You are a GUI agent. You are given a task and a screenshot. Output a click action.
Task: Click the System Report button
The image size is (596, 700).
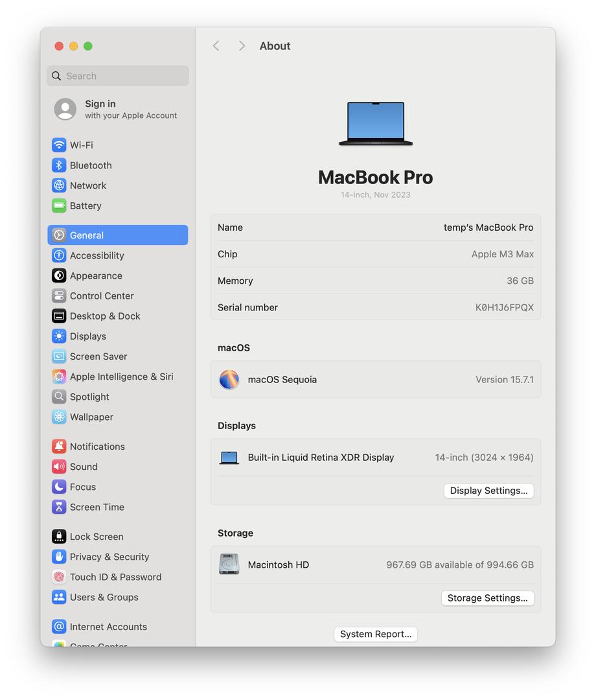coord(376,635)
